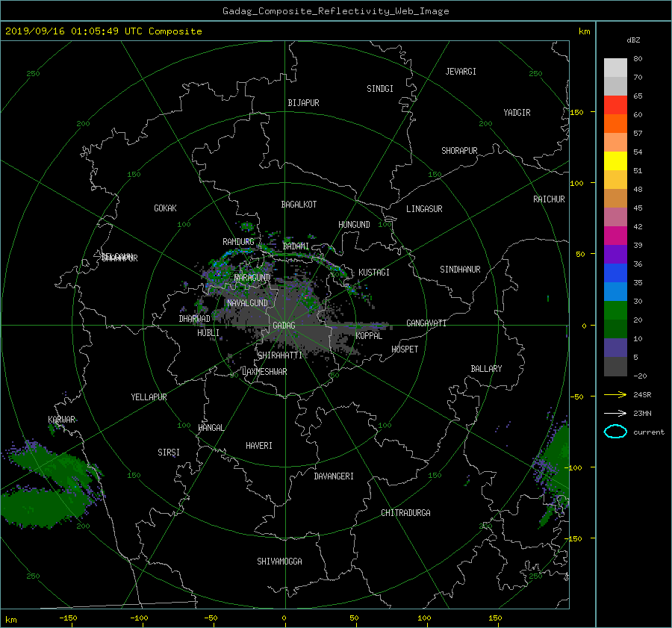Screen dimensions: 672x628
Task: Click the BALLARY city label
Action: (486, 369)
